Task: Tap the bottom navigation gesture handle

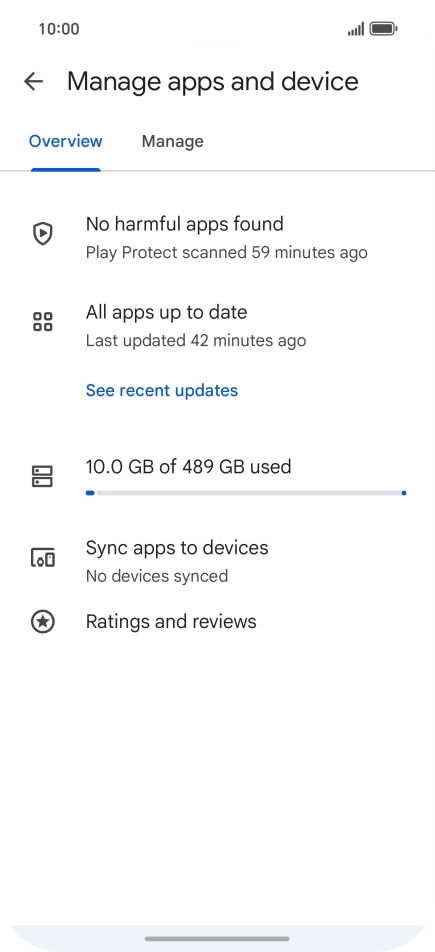Action: coord(218,939)
